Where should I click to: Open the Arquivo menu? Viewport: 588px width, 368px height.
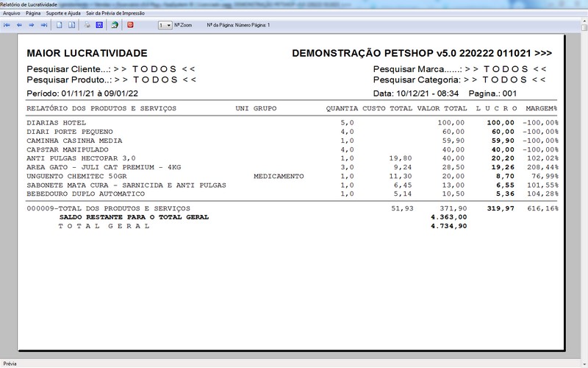click(x=12, y=13)
